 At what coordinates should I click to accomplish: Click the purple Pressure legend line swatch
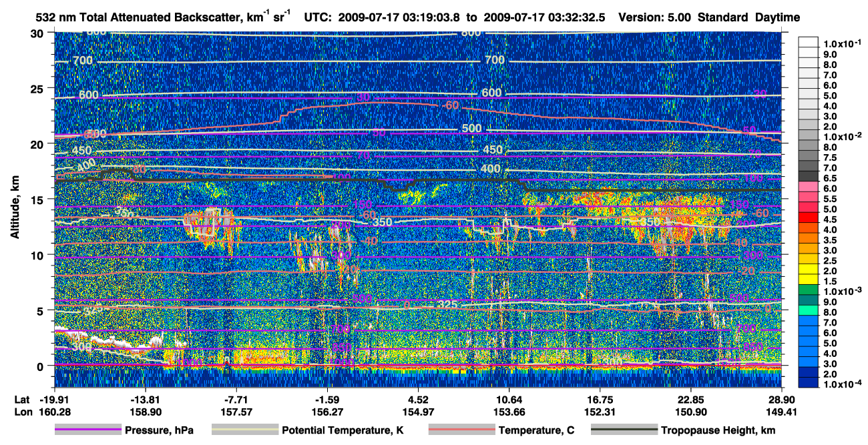88,430
